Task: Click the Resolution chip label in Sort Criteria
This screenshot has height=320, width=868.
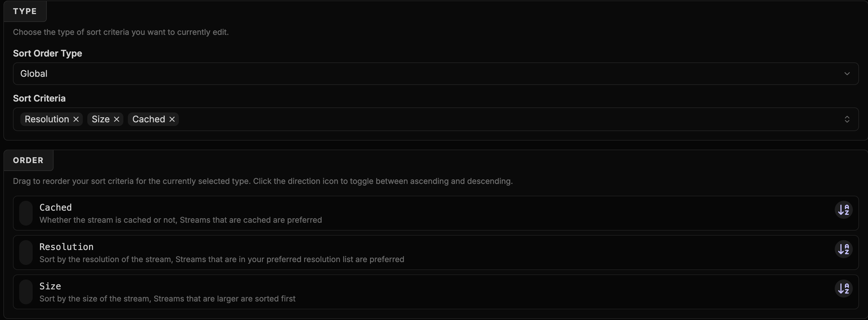Action: point(47,120)
